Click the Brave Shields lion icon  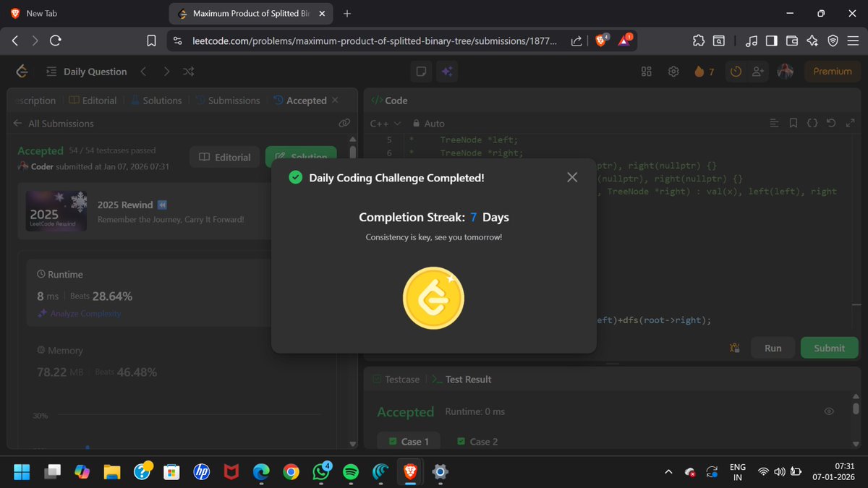pos(601,41)
